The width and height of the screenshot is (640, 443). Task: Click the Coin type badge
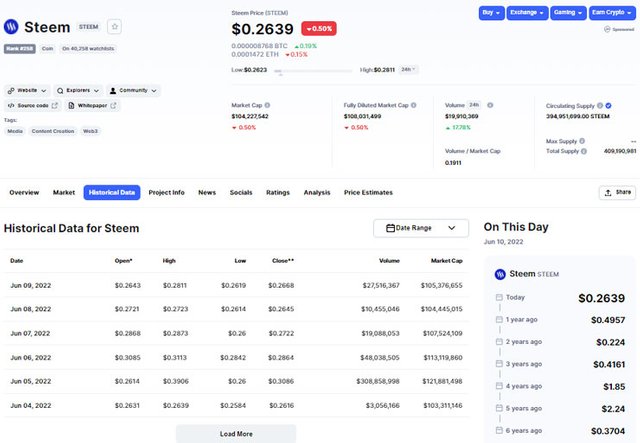(x=47, y=49)
